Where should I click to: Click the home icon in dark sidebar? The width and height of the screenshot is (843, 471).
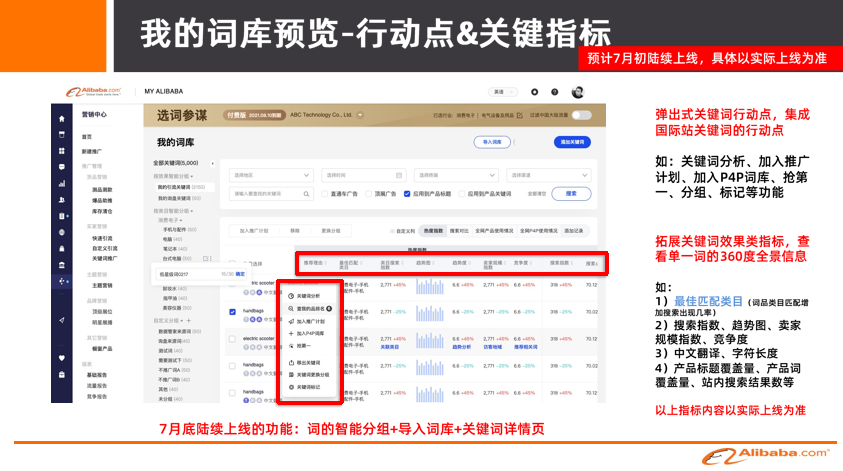pyautogui.click(x=60, y=118)
